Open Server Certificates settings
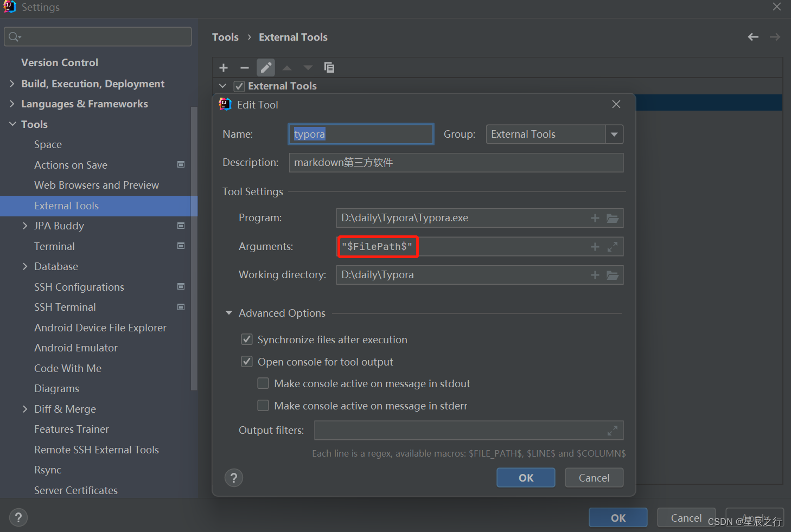The image size is (791, 532). coord(76,490)
